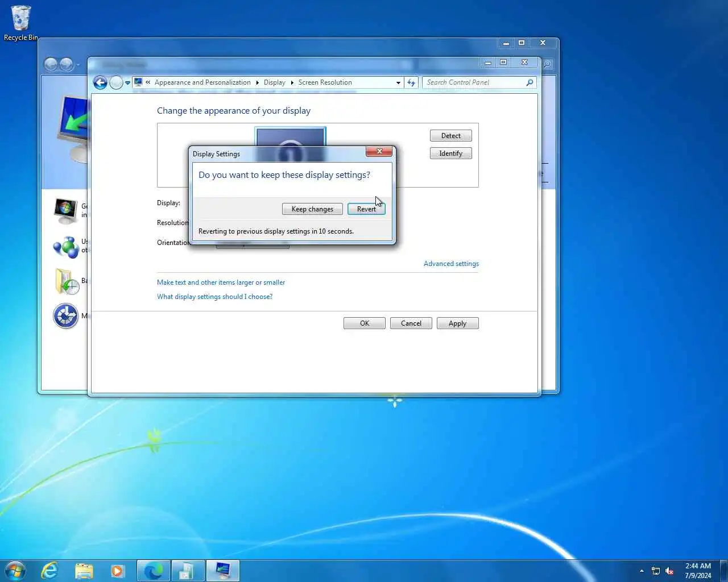The image size is (728, 582).
Task: Close the Display Settings dialog
Action: pyautogui.click(x=379, y=151)
